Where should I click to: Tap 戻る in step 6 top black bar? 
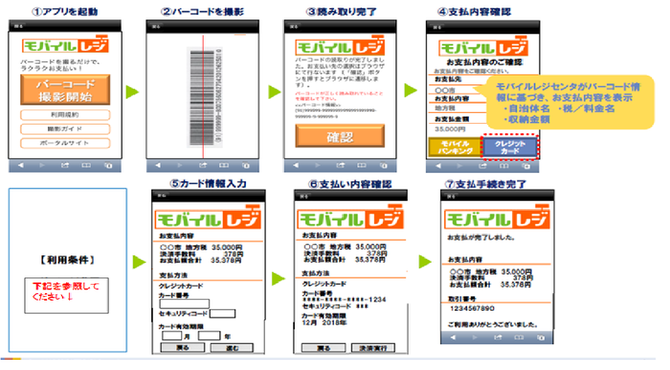click(x=304, y=196)
